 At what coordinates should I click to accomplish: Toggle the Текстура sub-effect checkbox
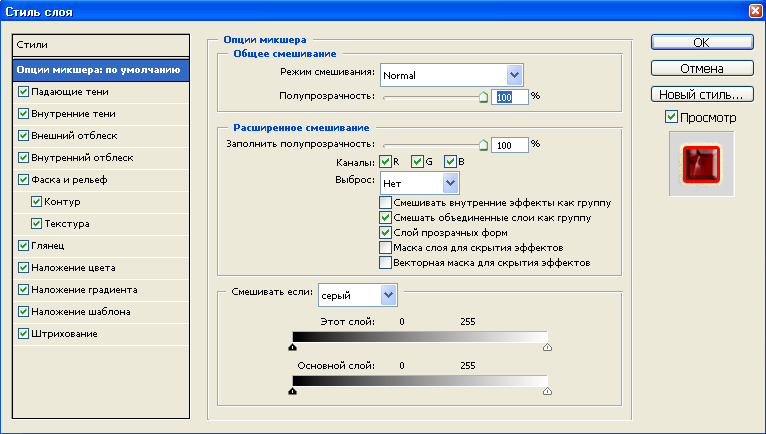(x=36, y=223)
